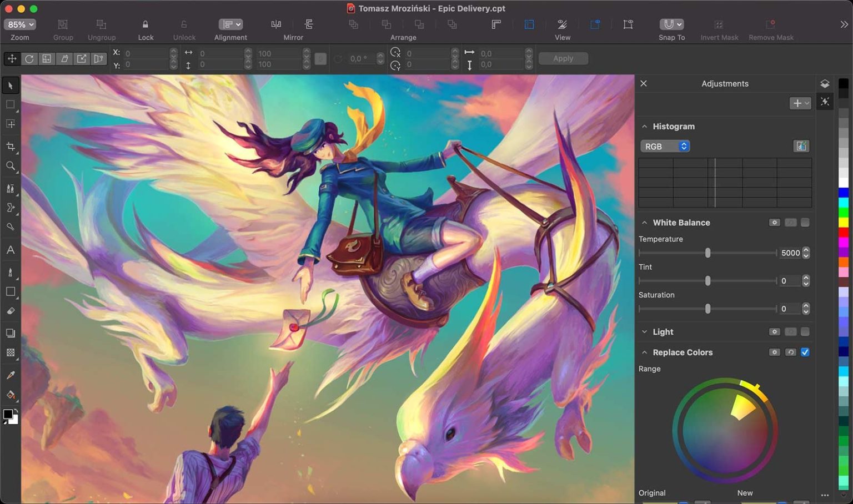The width and height of the screenshot is (853, 504).
Task: Click the add adjustment plus button
Action: click(x=800, y=103)
